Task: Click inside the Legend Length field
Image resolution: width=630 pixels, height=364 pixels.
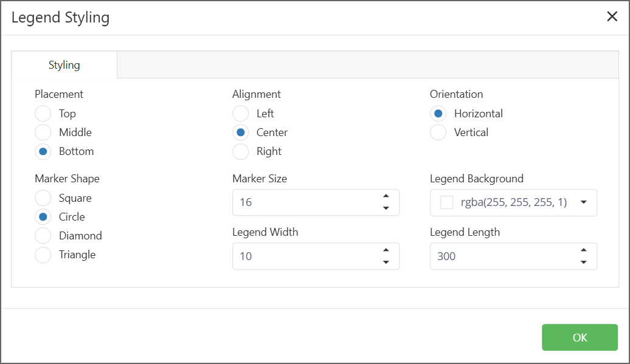Action: click(499, 256)
